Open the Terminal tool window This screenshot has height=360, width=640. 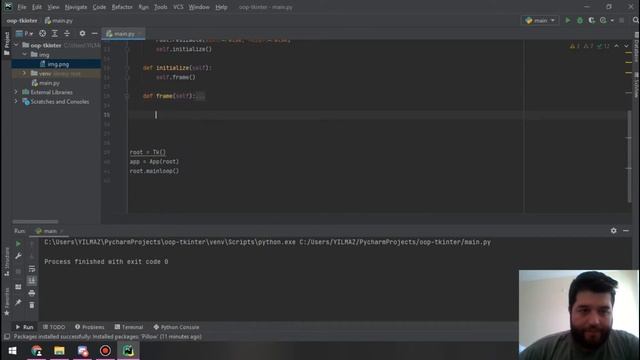[x=129, y=327]
